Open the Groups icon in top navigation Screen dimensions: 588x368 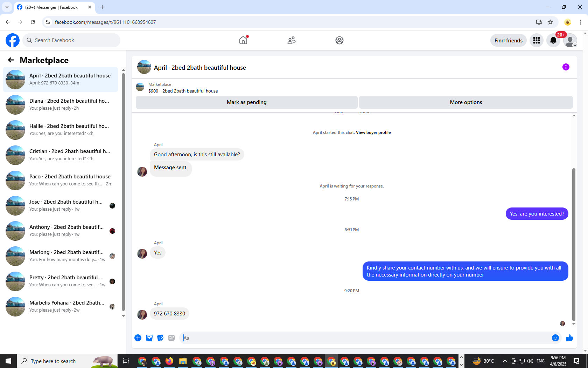point(339,40)
